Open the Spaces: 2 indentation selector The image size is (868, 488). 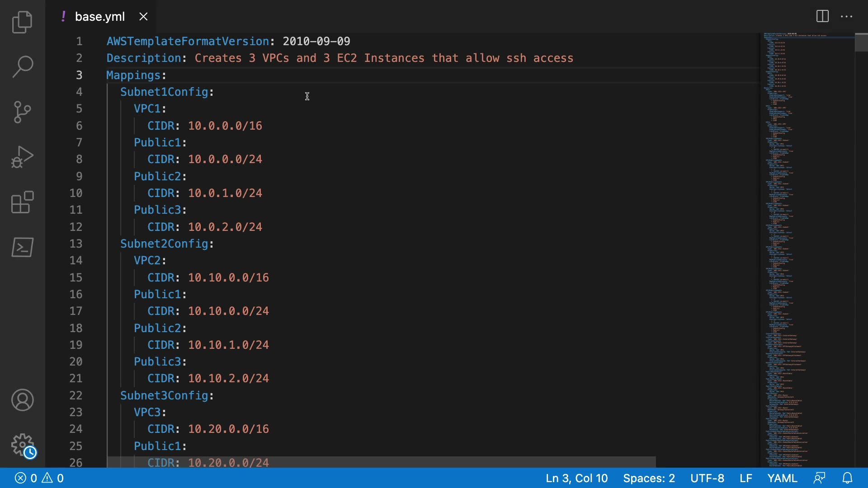(649, 478)
